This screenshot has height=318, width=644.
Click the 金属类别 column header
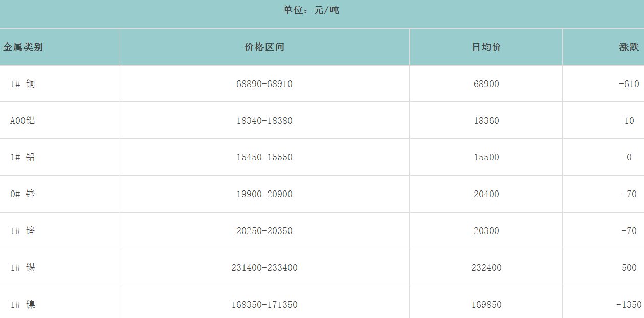click(23, 47)
